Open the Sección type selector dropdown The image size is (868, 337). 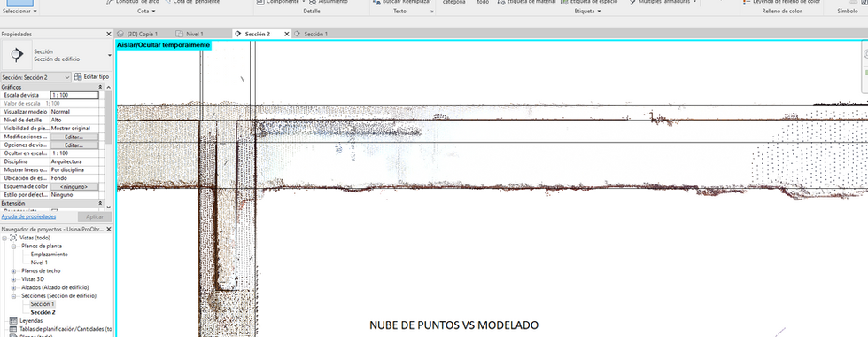point(110,55)
